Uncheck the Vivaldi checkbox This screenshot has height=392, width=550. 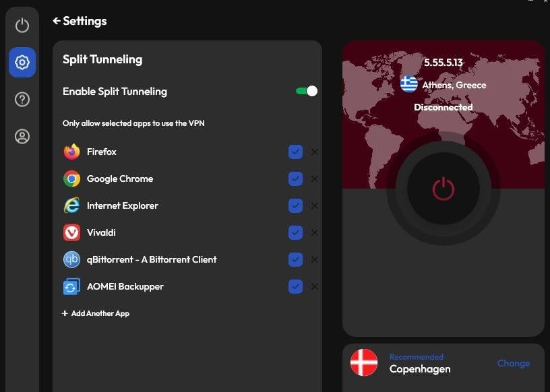click(295, 233)
